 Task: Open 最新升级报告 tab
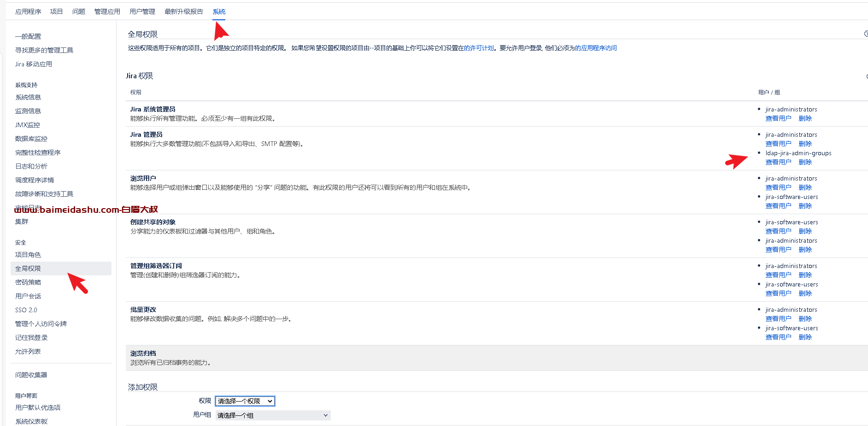(184, 12)
